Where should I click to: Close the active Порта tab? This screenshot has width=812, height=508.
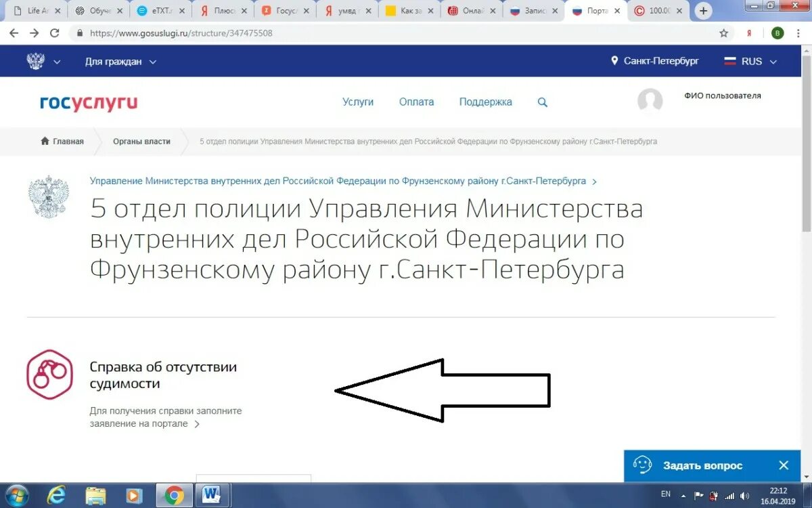(617, 11)
